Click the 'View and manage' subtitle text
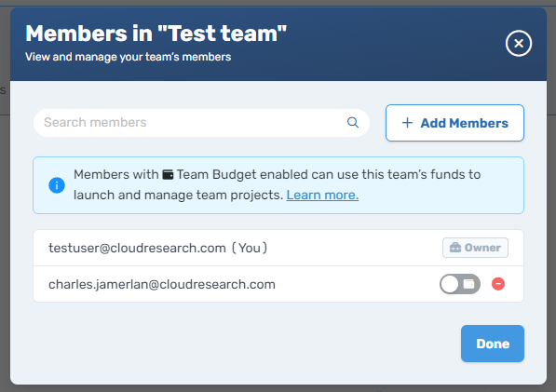 point(128,57)
